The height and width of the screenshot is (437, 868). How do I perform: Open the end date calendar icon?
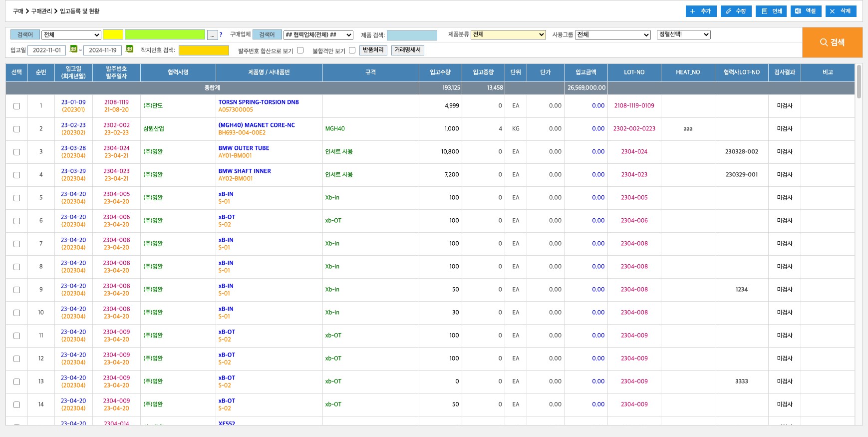coord(129,49)
